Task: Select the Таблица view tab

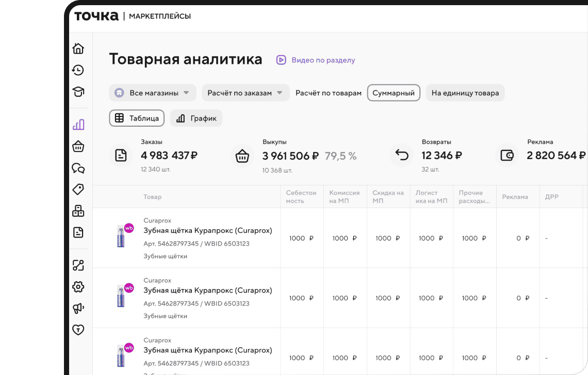Action: 137,118
